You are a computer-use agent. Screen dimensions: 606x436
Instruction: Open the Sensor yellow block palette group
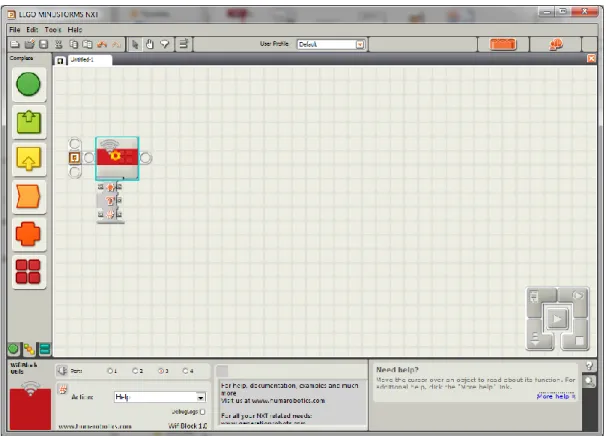click(29, 159)
